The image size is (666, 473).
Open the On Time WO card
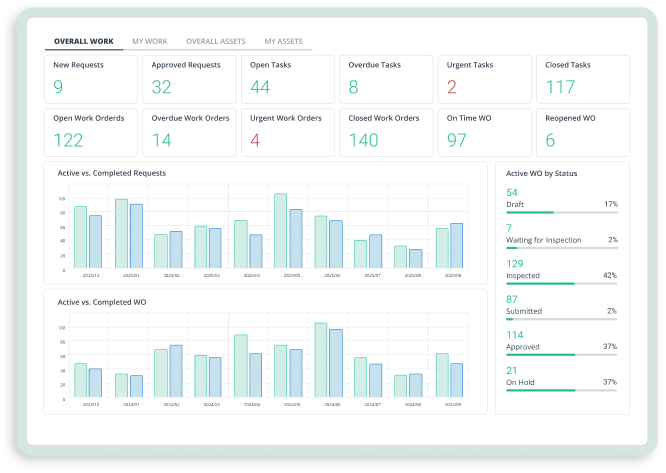[484, 131]
